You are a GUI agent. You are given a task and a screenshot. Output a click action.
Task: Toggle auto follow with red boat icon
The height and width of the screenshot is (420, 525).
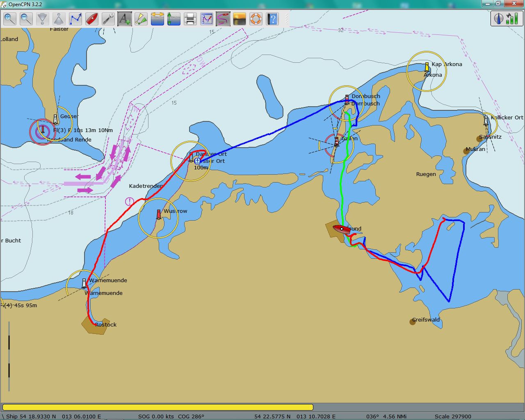(92, 19)
